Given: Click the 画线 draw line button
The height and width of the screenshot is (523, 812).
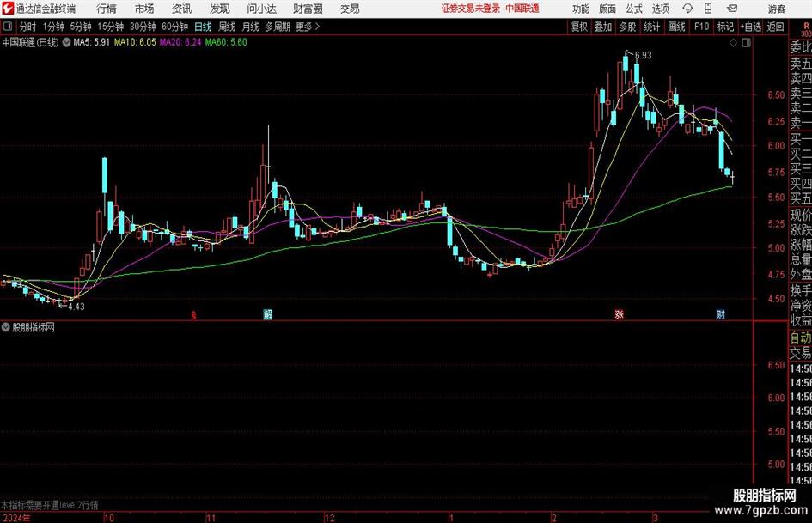Looking at the screenshot, I should [x=676, y=27].
